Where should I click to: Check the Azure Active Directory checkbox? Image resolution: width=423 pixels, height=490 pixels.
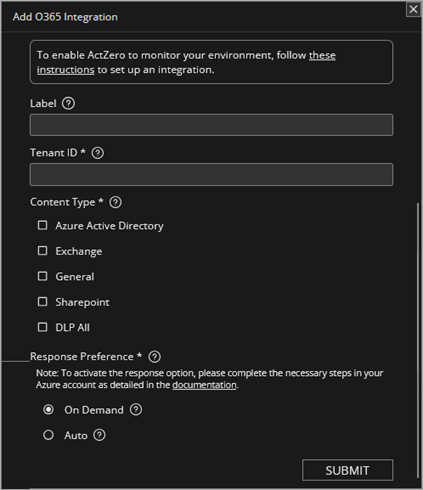(43, 225)
